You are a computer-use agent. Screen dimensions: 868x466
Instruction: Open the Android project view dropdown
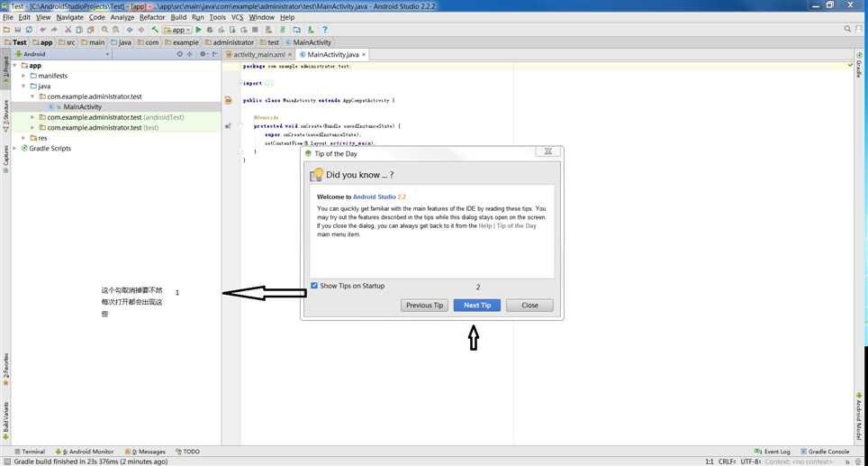(62, 54)
